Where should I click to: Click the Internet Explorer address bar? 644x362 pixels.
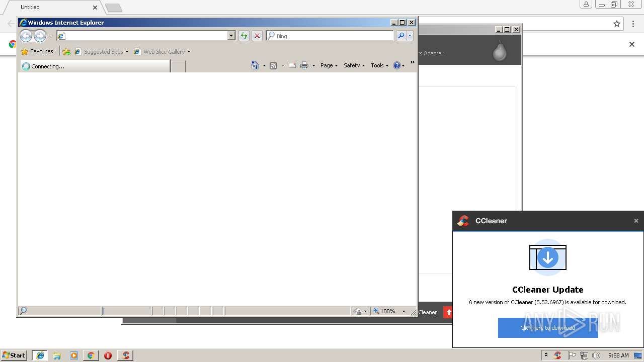click(x=142, y=36)
